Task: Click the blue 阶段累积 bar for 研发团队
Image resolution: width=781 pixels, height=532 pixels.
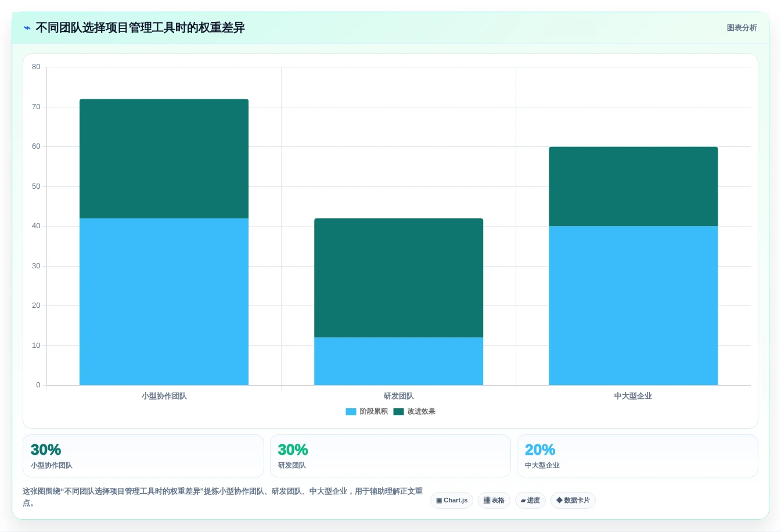Action: click(x=398, y=361)
